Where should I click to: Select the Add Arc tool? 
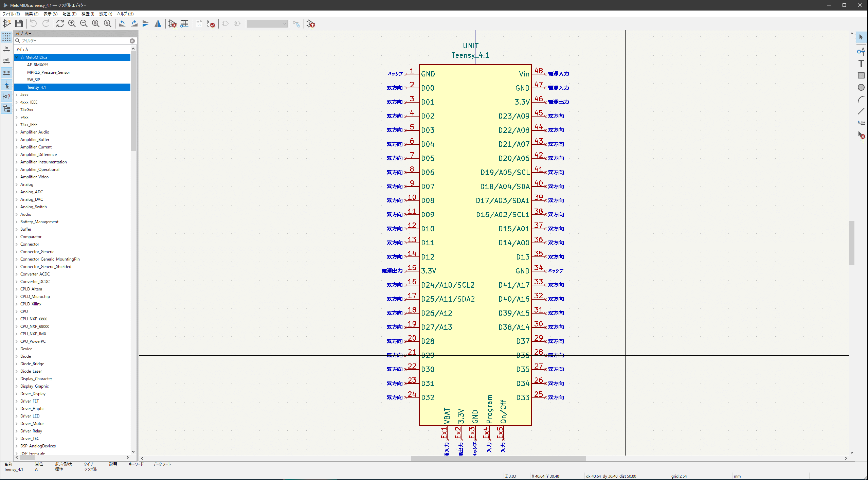click(861, 99)
